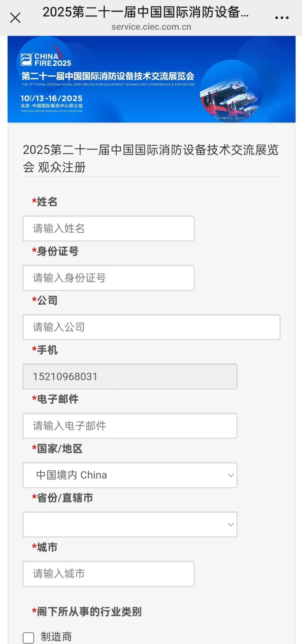Click the phone number field 15210968031
302x644 pixels.
point(130,376)
